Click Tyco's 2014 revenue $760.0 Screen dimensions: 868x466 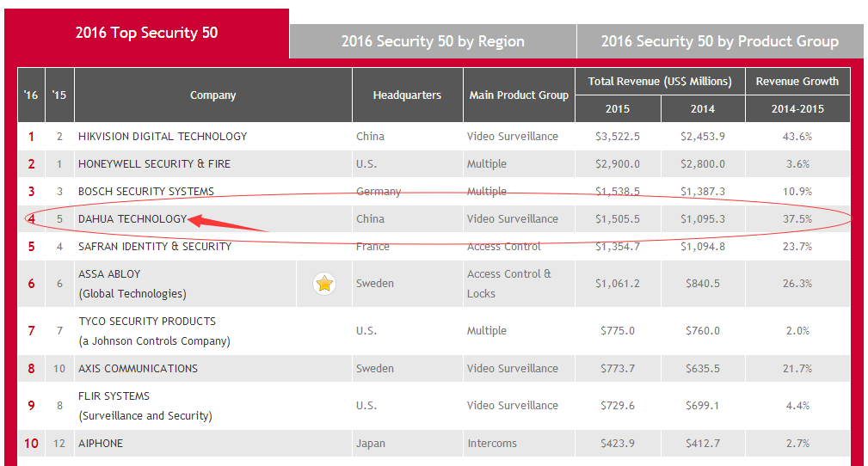pos(703,331)
